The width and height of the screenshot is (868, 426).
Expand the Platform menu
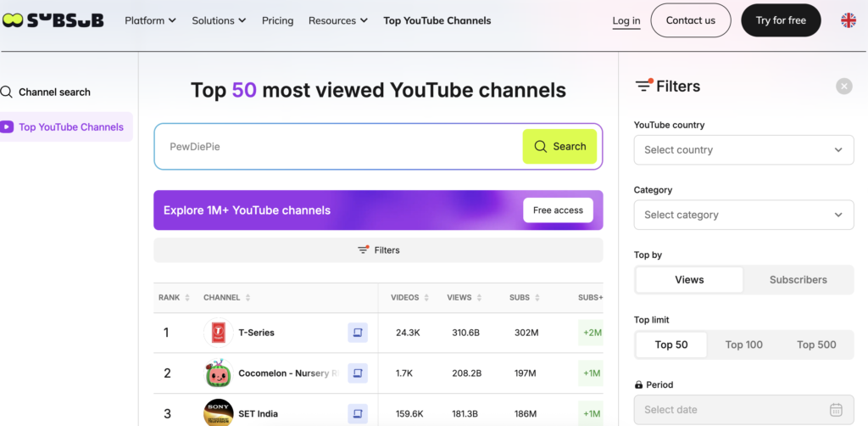click(150, 20)
